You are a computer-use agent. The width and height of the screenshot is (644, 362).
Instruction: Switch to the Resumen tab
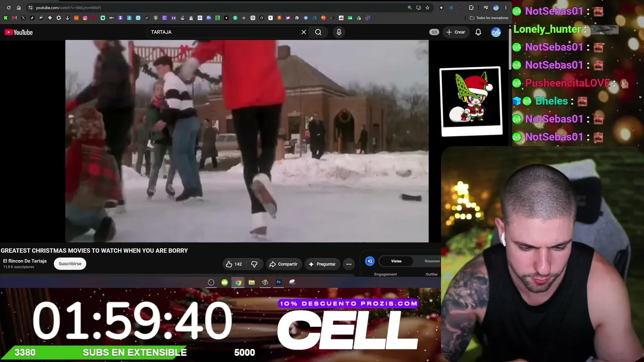tap(432, 261)
